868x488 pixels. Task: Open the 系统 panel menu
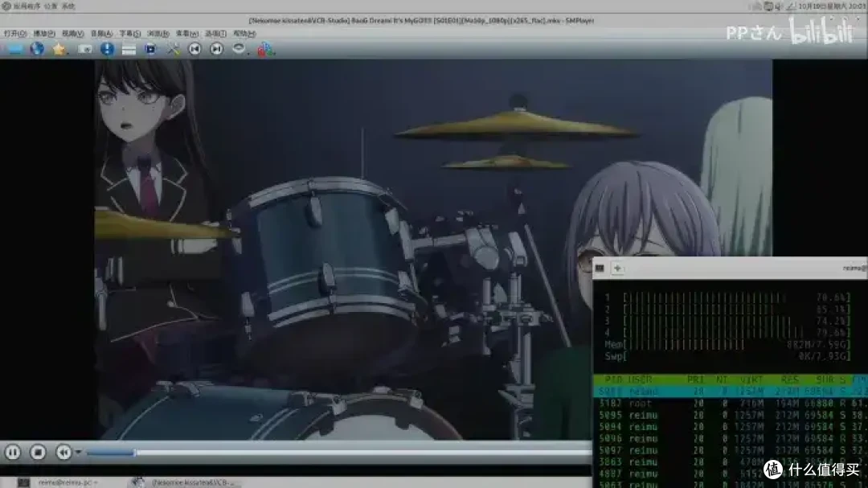68,6
